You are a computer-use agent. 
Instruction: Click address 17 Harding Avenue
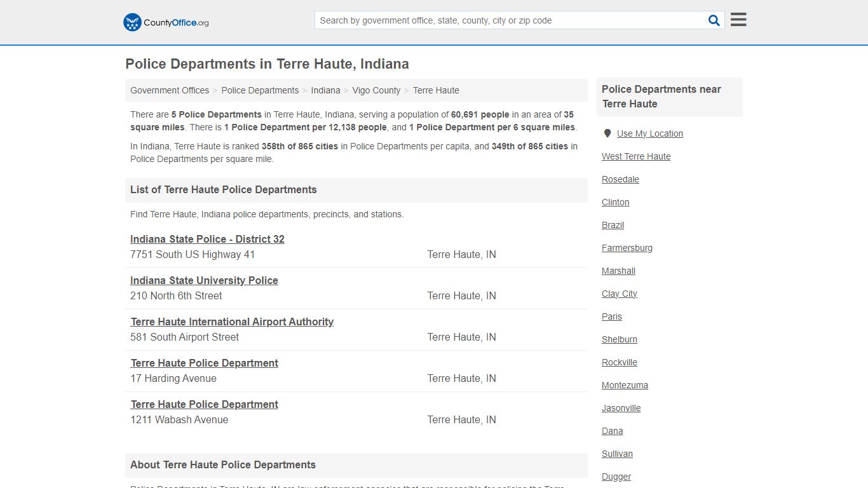[173, 378]
